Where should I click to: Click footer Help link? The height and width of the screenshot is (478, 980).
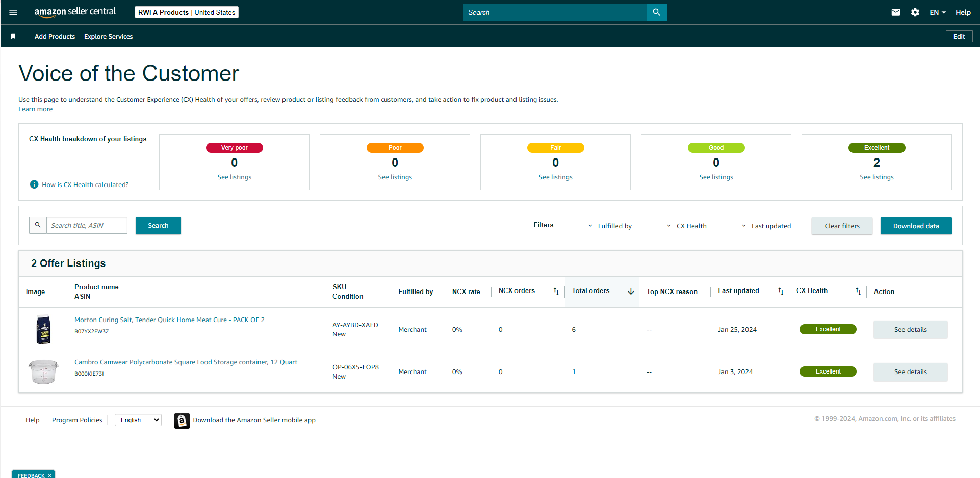[x=33, y=420]
